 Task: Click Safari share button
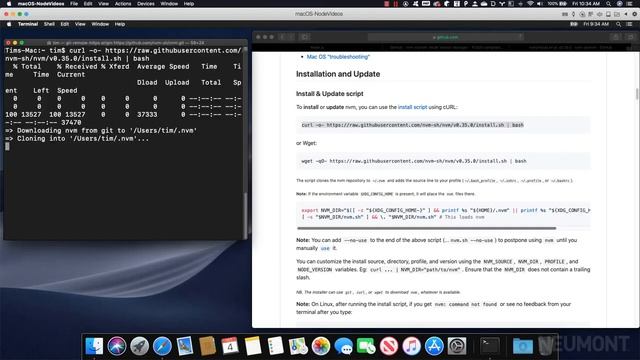click(616, 37)
